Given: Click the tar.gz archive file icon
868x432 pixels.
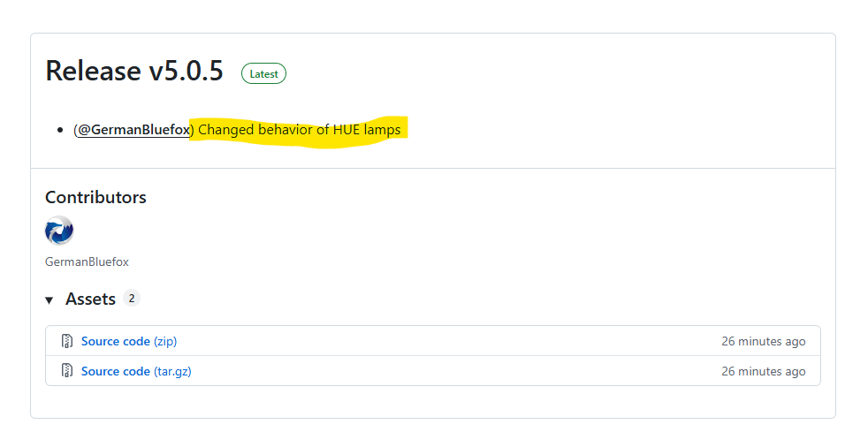Looking at the screenshot, I should [67, 371].
